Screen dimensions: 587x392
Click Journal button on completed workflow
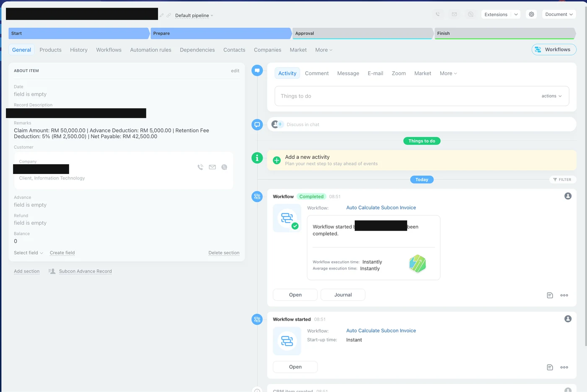[343, 295]
